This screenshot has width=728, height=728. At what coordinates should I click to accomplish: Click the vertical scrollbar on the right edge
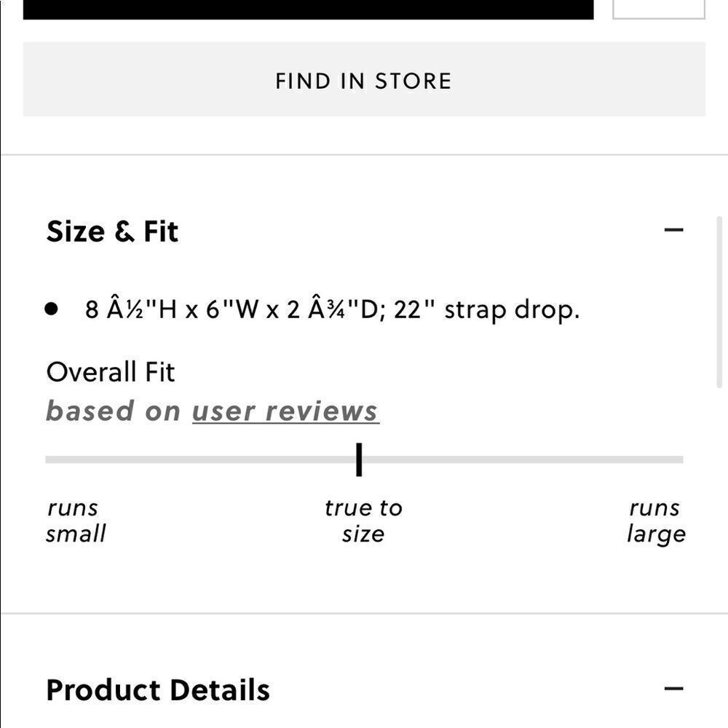(721, 306)
